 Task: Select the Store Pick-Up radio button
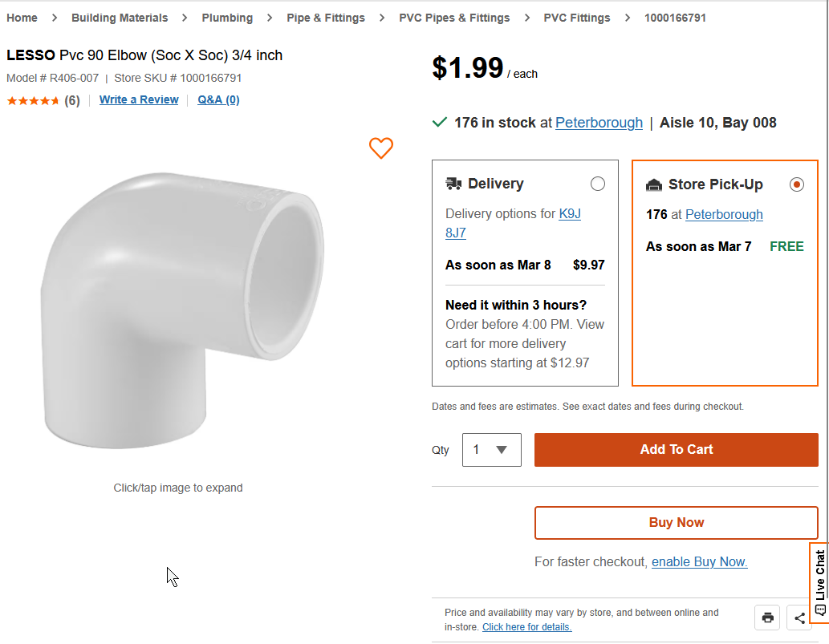(x=796, y=184)
